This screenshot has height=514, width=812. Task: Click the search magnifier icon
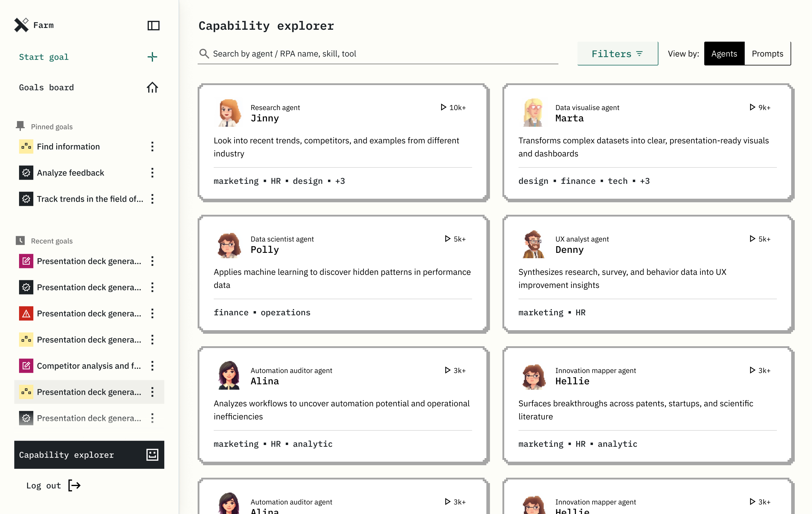[x=204, y=54]
